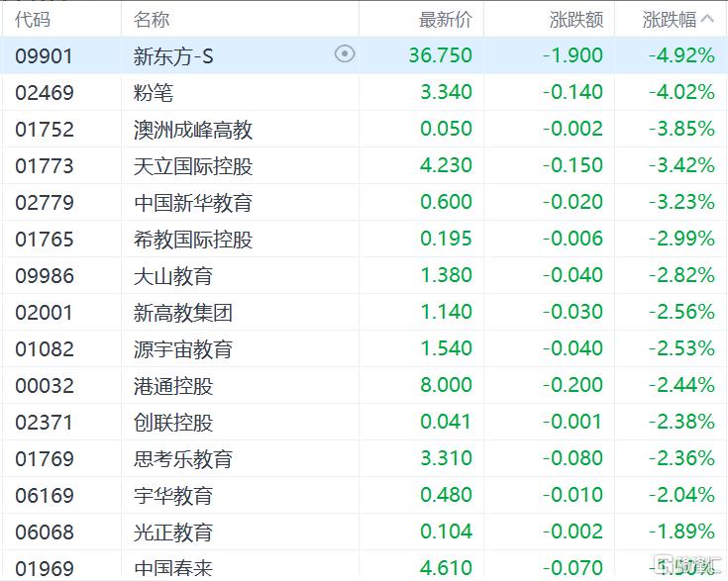Click change amount -0.200
Viewport: 728px width, 581px height.
click(x=572, y=385)
